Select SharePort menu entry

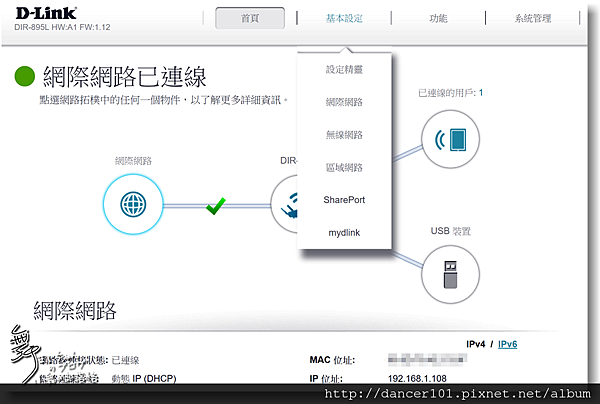click(344, 200)
